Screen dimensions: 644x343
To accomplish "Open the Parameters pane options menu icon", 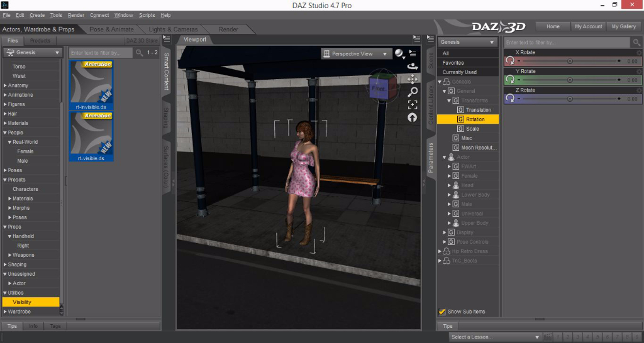I will 430,40.
